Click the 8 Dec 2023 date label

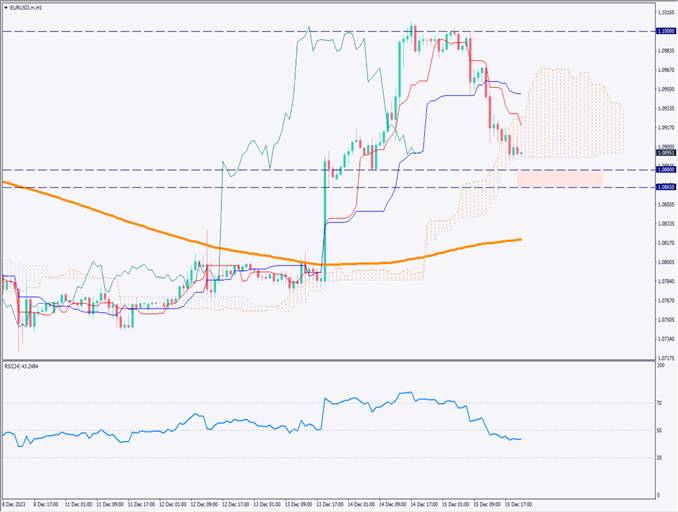[x=14, y=504]
